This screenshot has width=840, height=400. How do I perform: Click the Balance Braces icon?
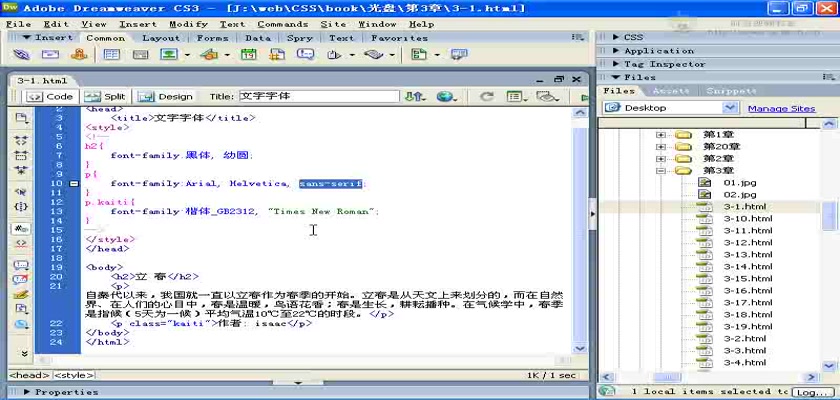[x=21, y=206]
